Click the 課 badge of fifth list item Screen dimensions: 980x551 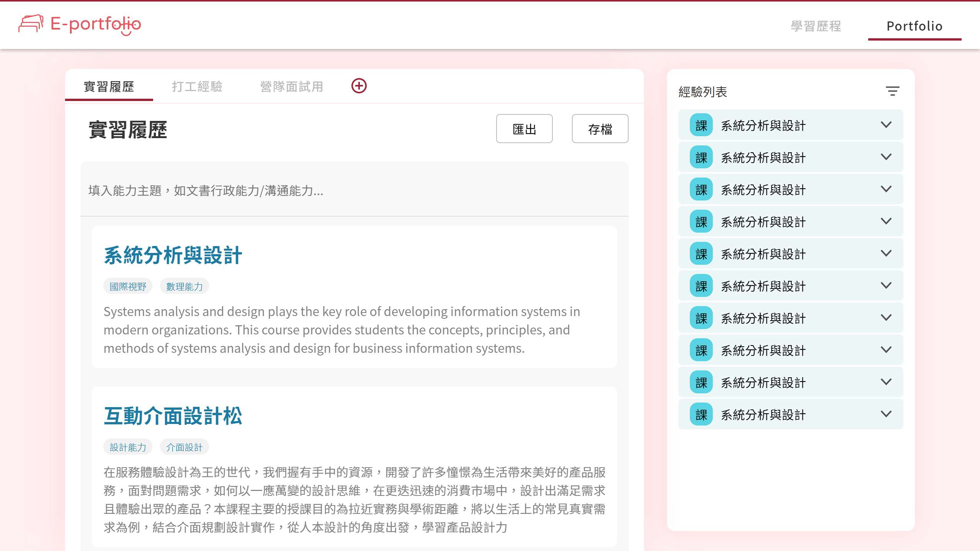(701, 254)
